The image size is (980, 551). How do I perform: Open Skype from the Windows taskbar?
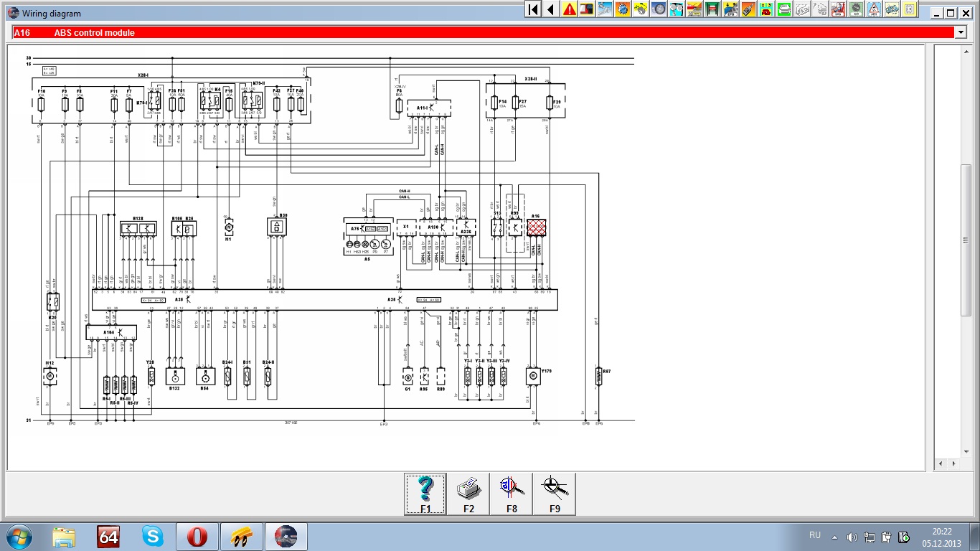(x=152, y=536)
